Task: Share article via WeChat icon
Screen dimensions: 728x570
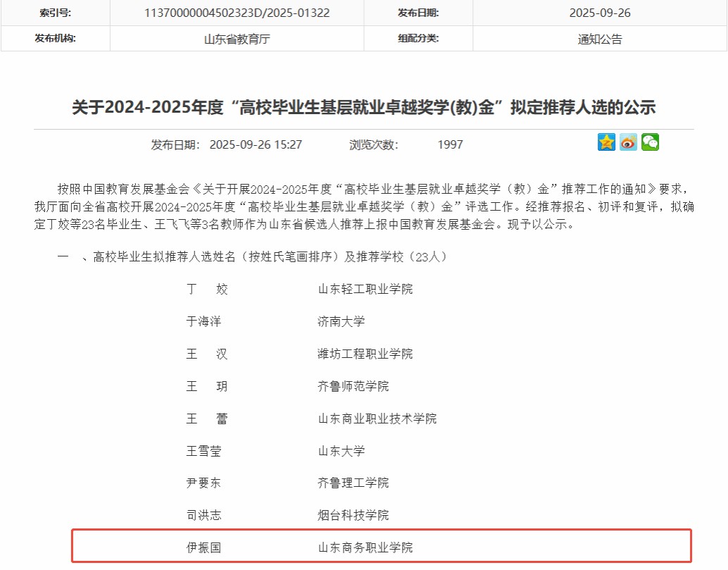Action: tap(650, 142)
